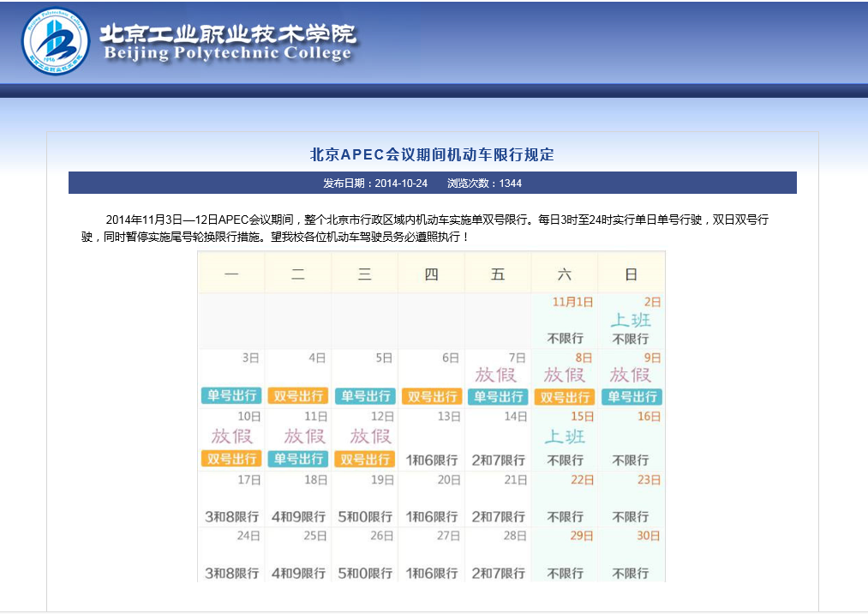The image size is (868, 614).
Task: Click the 放假 label under 7日
Action: [x=496, y=375]
